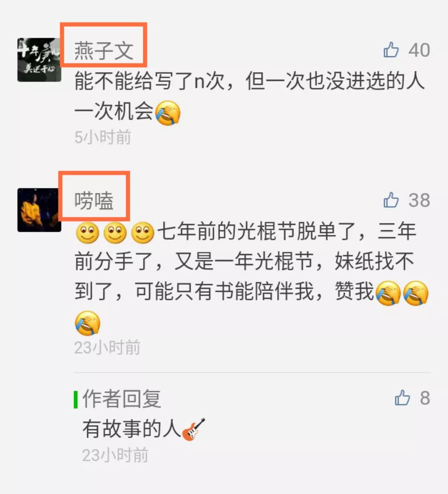Tap the username 燕子文
The height and width of the screenshot is (494, 448).
pos(104,50)
